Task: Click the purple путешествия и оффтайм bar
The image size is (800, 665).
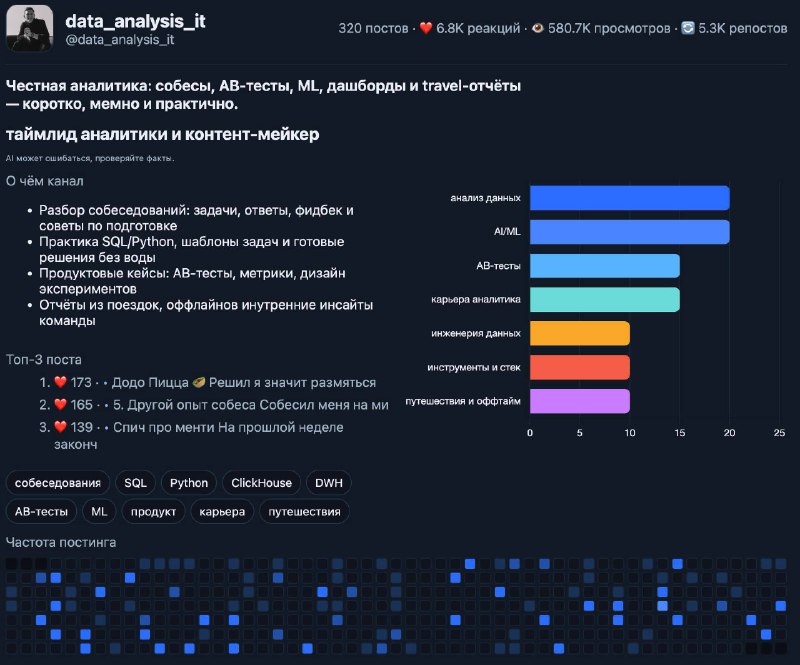Action: pyautogui.click(x=580, y=401)
